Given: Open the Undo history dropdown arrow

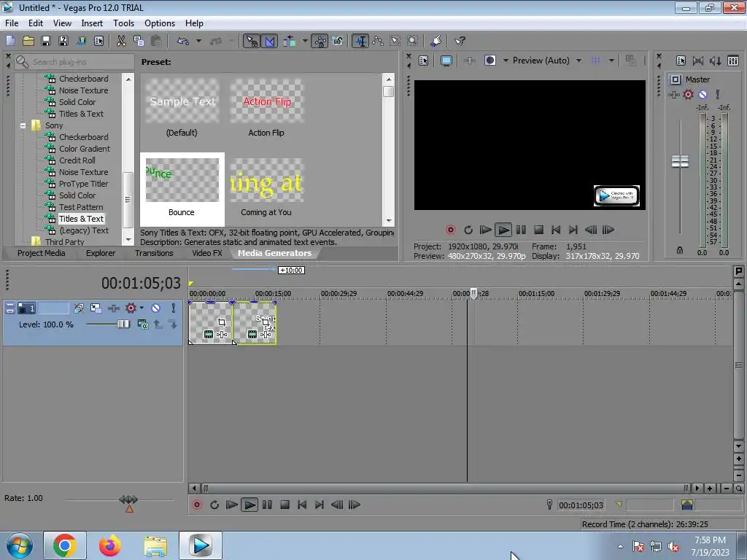Looking at the screenshot, I should (x=198, y=41).
